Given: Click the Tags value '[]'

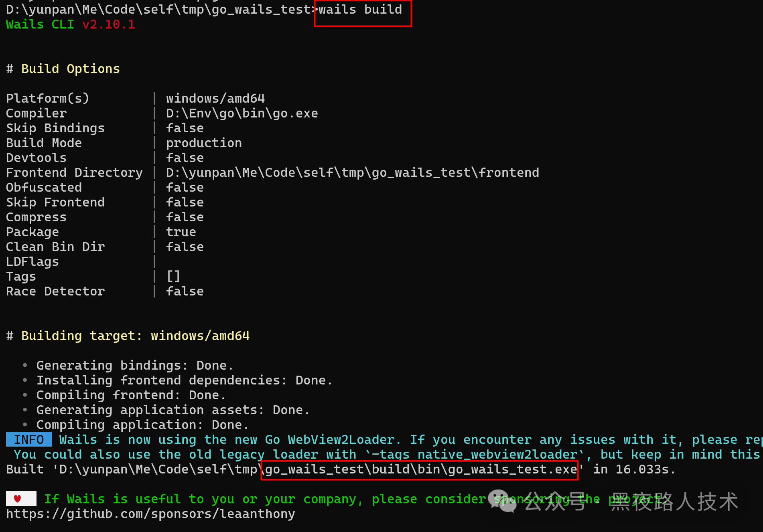Looking at the screenshot, I should coord(173,277).
